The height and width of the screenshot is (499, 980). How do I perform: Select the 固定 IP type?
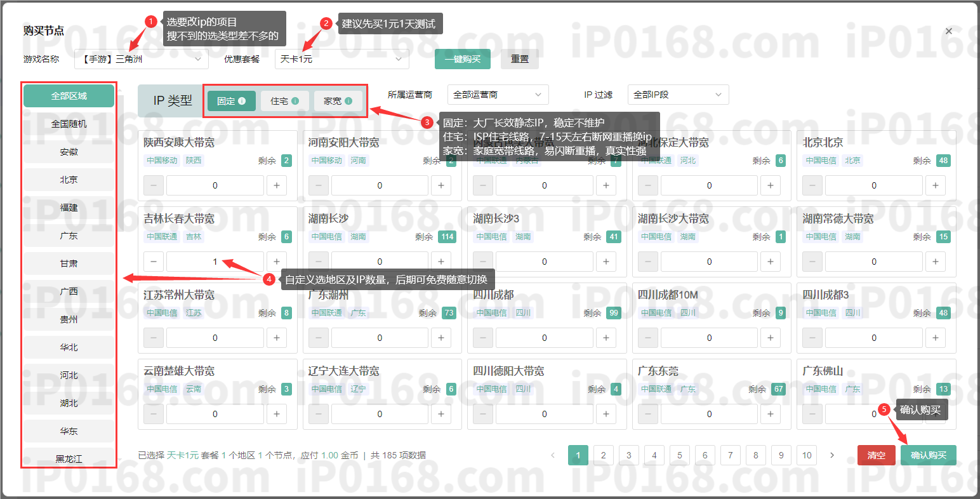pos(231,100)
